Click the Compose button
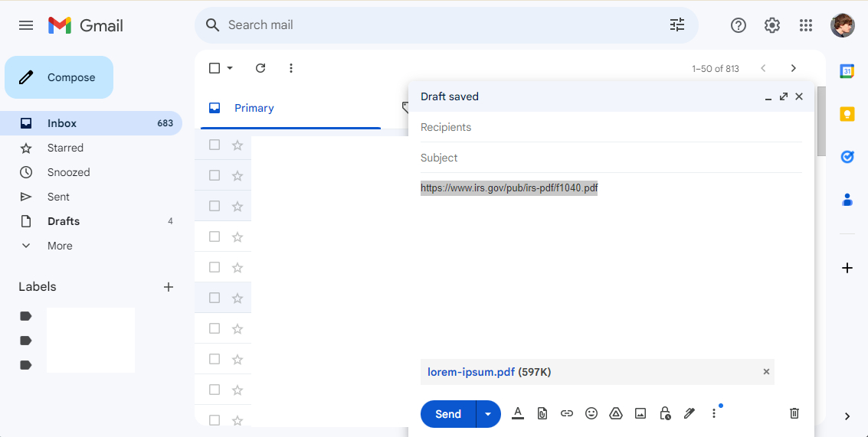868x437 pixels. [59, 77]
